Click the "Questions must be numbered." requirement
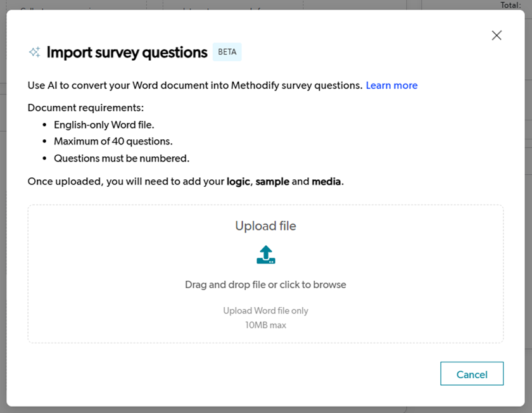Screen dimensions: 532x413 click(x=122, y=158)
